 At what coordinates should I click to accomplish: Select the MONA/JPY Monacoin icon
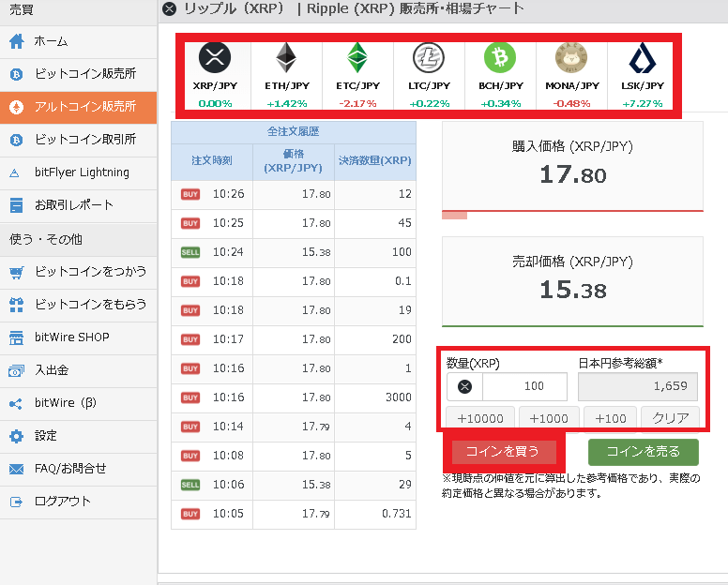[571, 57]
